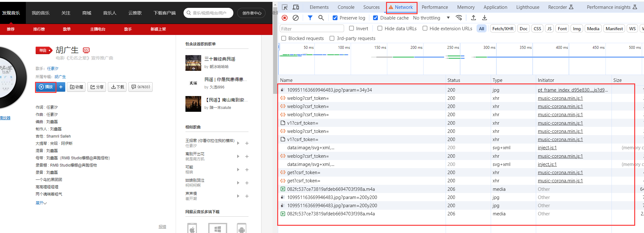Switch to the Elements tab
This screenshot has height=233, width=644.
(x=319, y=7)
